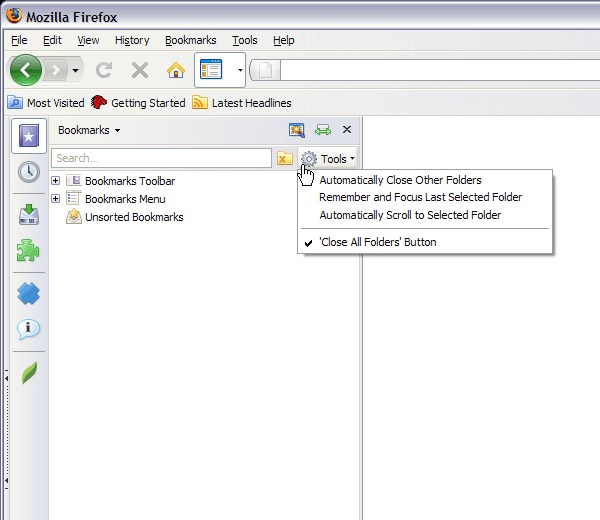Screen dimensions: 600x520
Task: Uncheck the 'Close All Folders' Button option
Action: click(x=425, y=242)
